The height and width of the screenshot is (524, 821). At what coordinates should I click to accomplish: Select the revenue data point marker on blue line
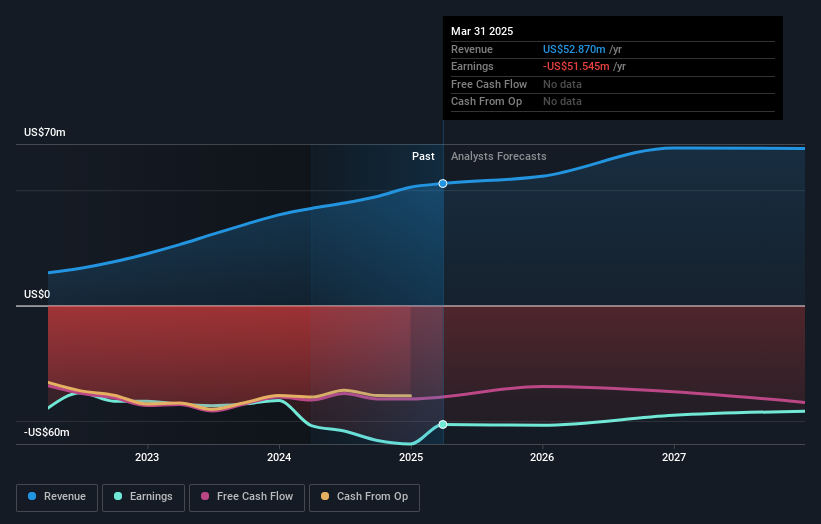(x=443, y=184)
